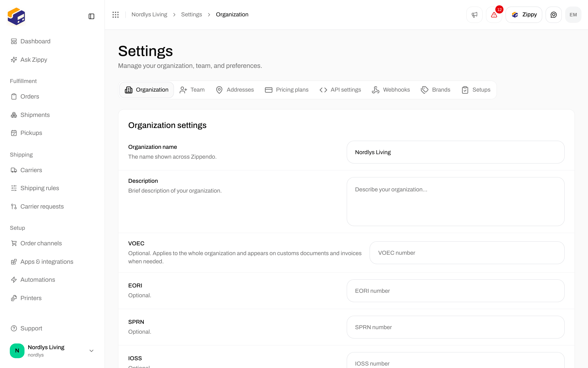Open Carrier requests
Image resolution: width=588 pixels, height=368 pixels.
click(52, 206)
